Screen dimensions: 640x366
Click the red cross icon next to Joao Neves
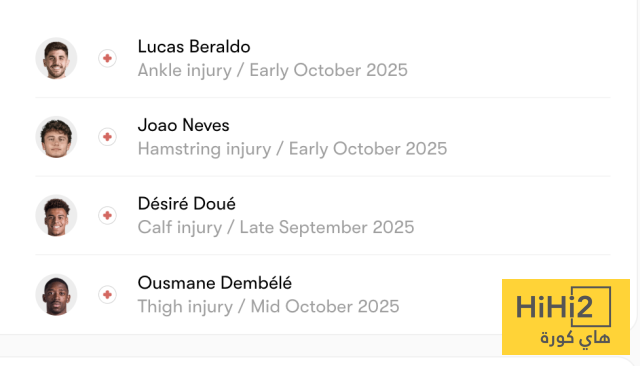(x=107, y=137)
